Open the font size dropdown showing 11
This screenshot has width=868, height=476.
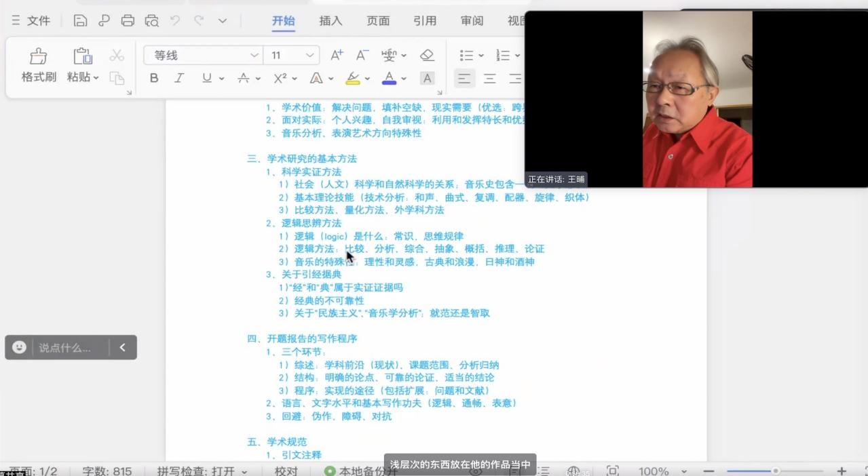tap(309, 55)
